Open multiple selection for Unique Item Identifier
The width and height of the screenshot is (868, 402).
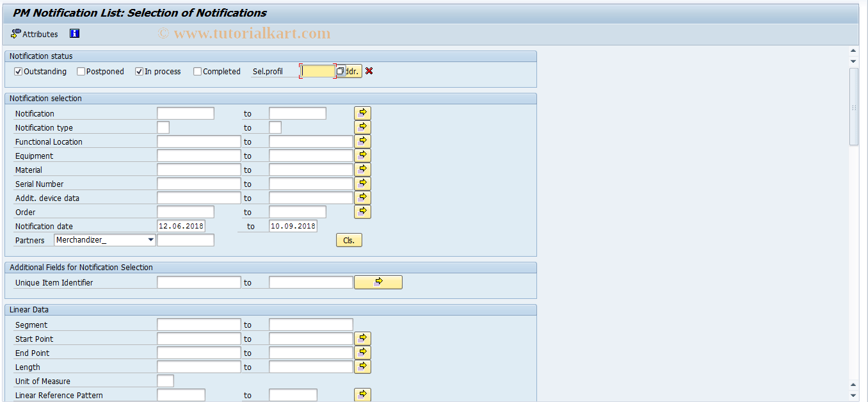(x=378, y=282)
